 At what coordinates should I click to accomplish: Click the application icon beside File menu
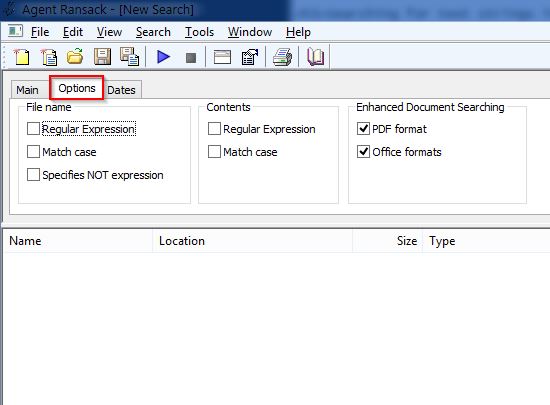click(x=15, y=31)
